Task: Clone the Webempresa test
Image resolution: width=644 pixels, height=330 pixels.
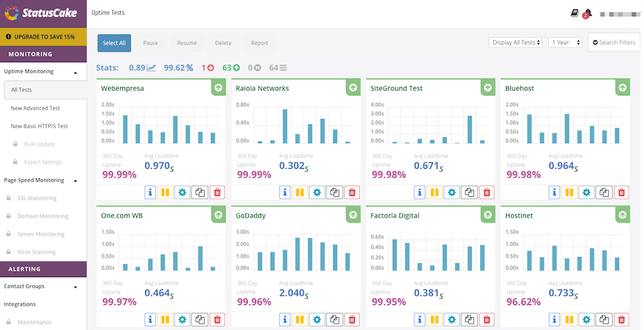Action: (x=200, y=193)
